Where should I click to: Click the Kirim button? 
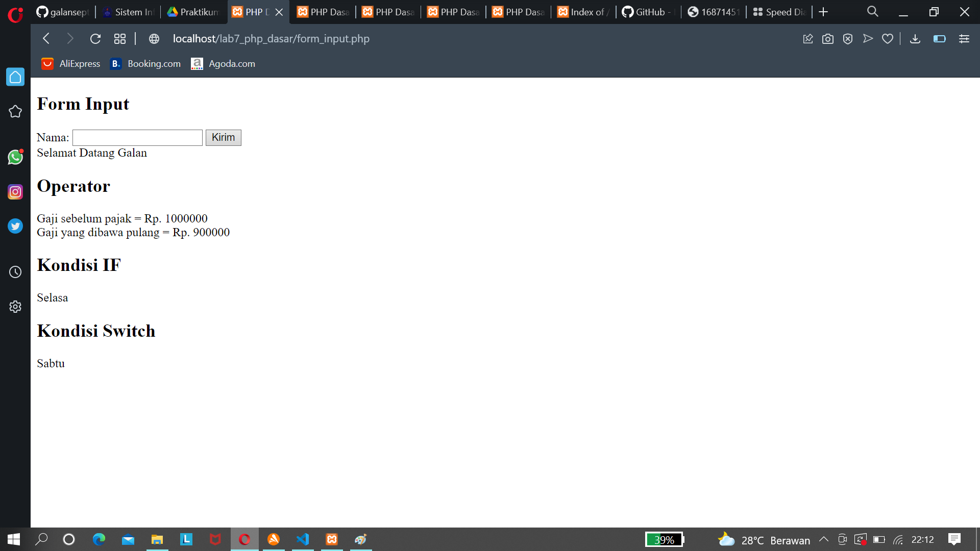click(x=223, y=137)
